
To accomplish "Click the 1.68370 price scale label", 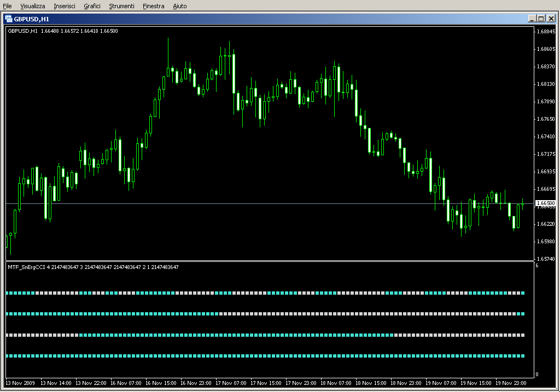I will [546, 66].
